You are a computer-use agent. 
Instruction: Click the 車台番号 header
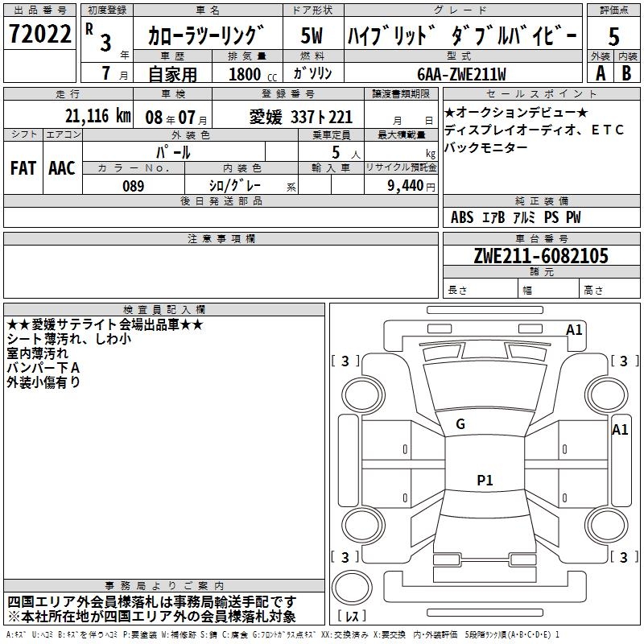tap(541, 238)
